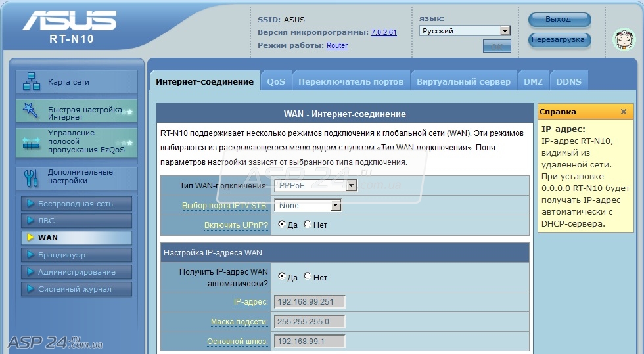Switch to the QoS tab
The width and height of the screenshot is (644, 354).
(x=276, y=82)
